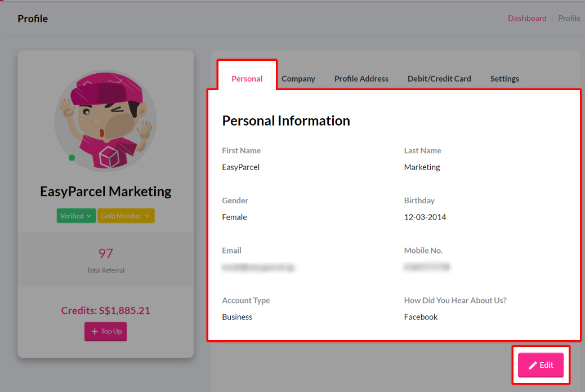Click the profile avatar image

click(106, 121)
